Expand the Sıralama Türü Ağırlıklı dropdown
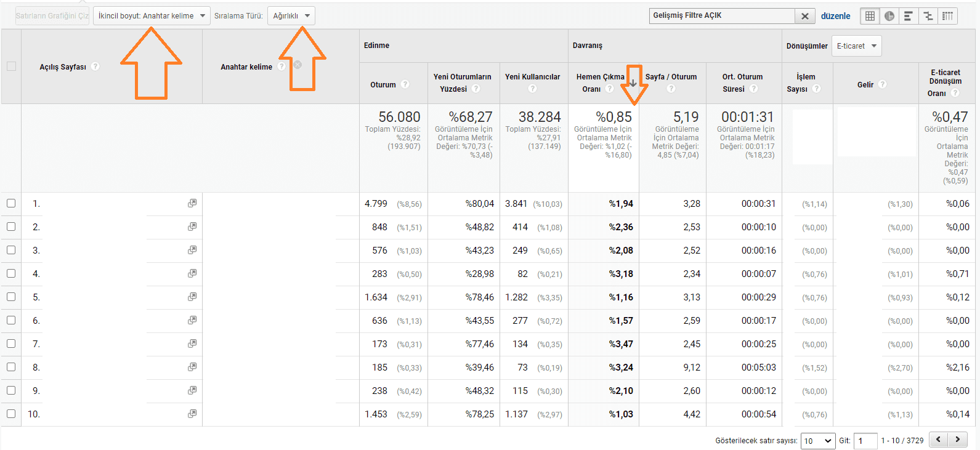 pos(291,16)
